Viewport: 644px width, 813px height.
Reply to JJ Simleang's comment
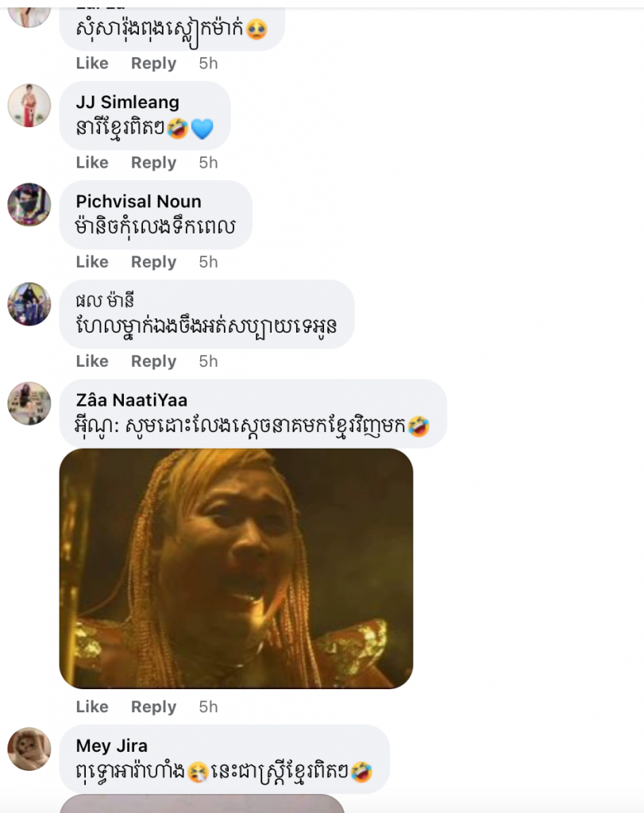click(153, 163)
